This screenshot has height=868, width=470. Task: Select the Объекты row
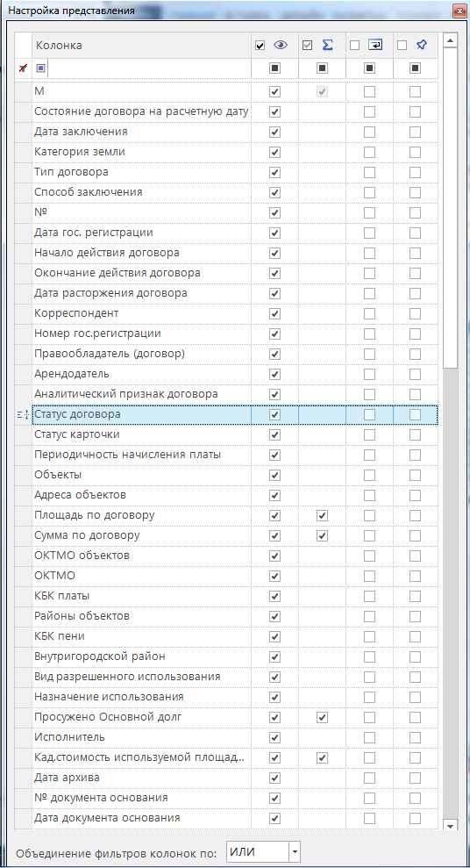pyautogui.click(x=235, y=475)
